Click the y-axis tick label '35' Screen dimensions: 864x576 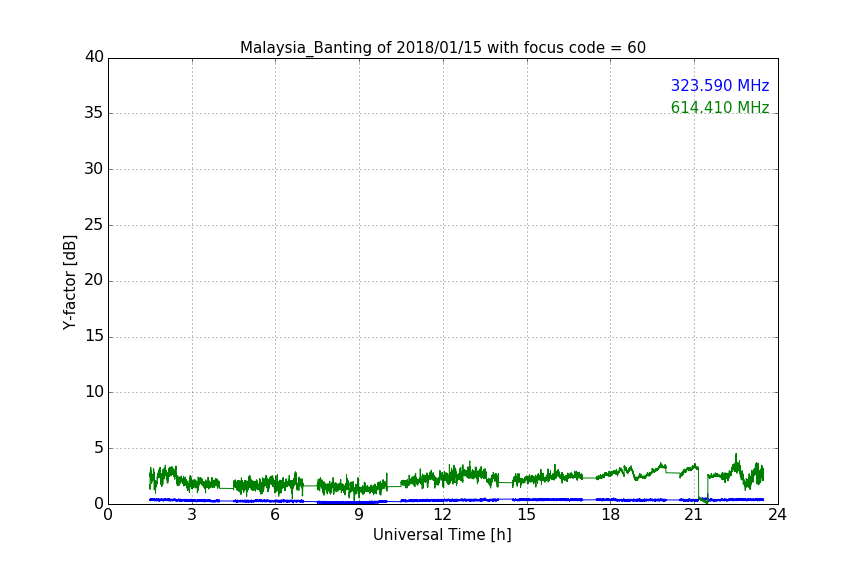click(94, 113)
